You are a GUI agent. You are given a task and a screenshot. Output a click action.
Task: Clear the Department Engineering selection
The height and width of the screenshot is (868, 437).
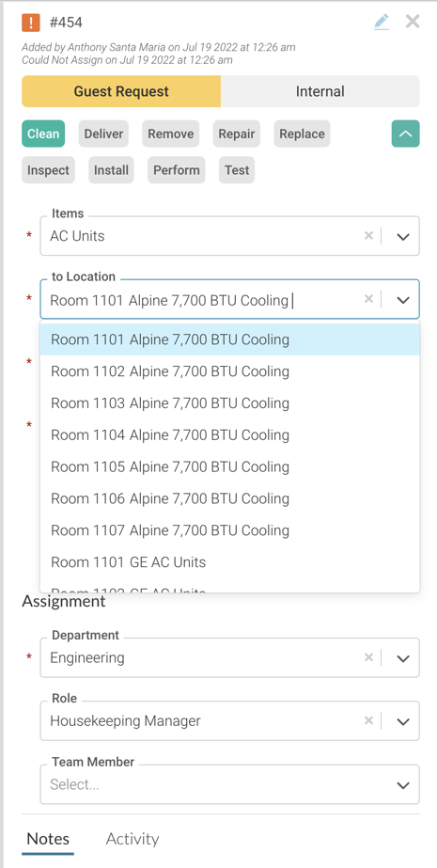[x=369, y=657]
